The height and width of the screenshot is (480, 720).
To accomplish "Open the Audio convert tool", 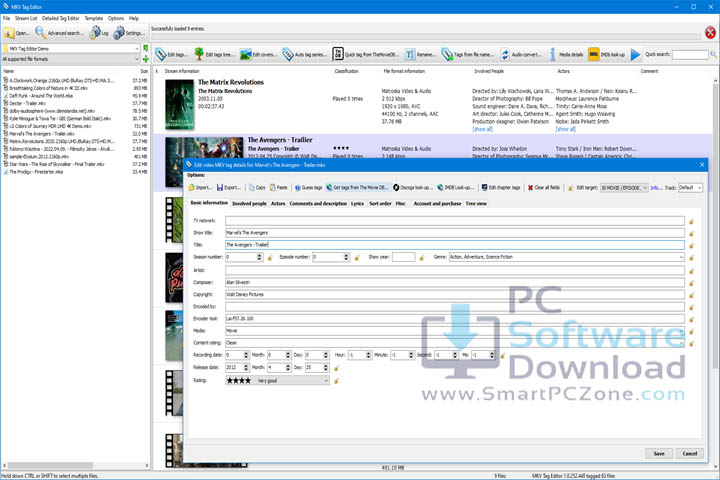I will tap(521, 55).
